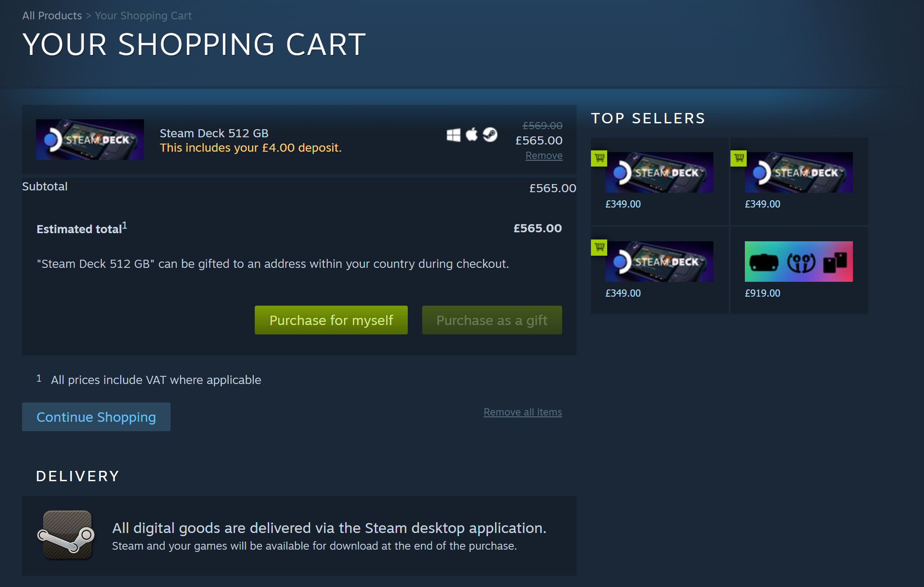Image resolution: width=924 pixels, height=587 pixels.
Task: Go to All Products via the breadcrumb
Action: (x=52, y=16)
